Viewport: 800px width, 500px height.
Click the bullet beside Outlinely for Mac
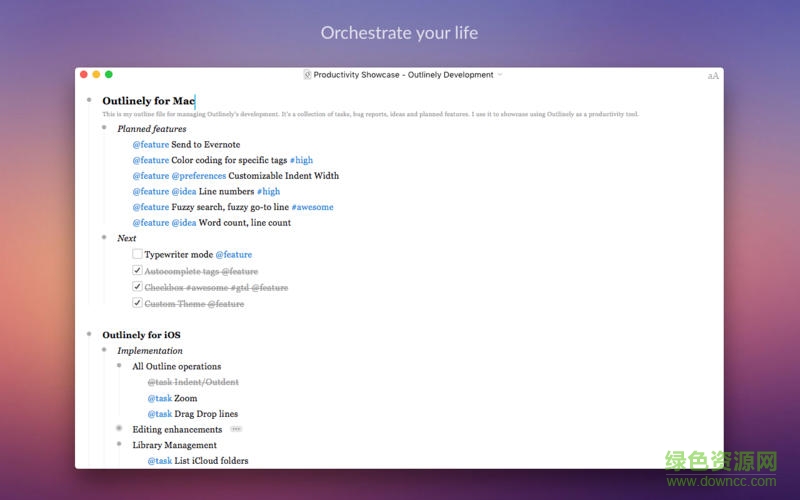click(x=89, y=100)
